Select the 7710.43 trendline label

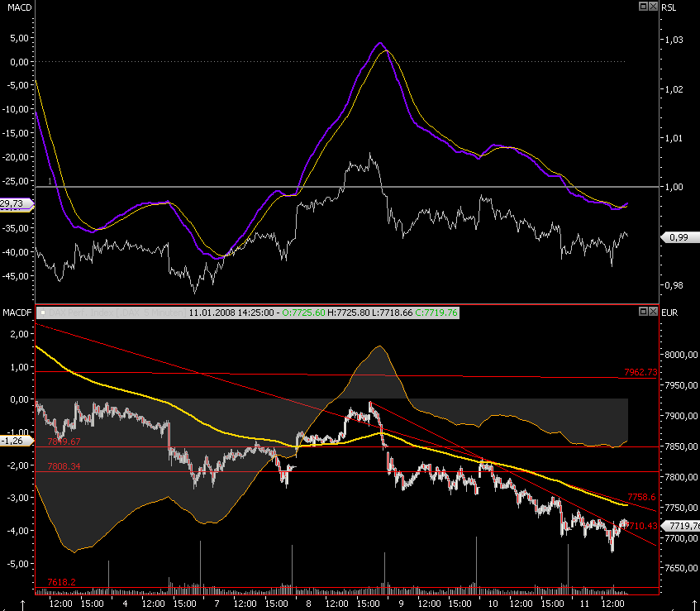[x=641, y=526]
